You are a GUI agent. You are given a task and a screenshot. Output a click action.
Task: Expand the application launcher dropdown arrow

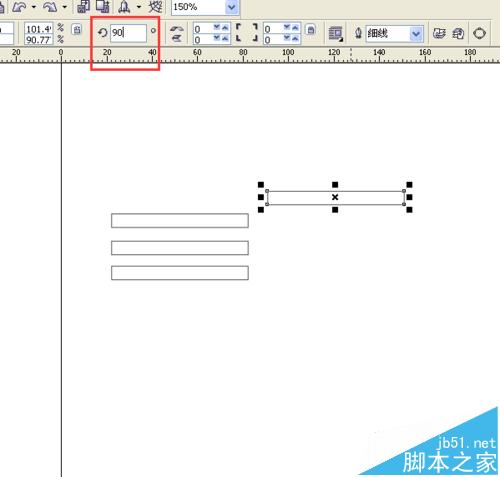139,7
